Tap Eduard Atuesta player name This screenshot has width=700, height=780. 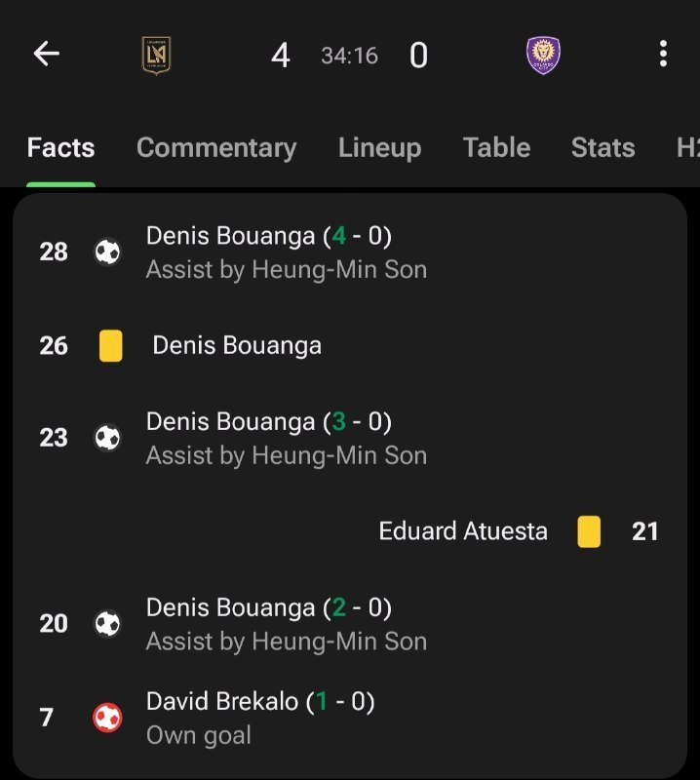[463, 531]
